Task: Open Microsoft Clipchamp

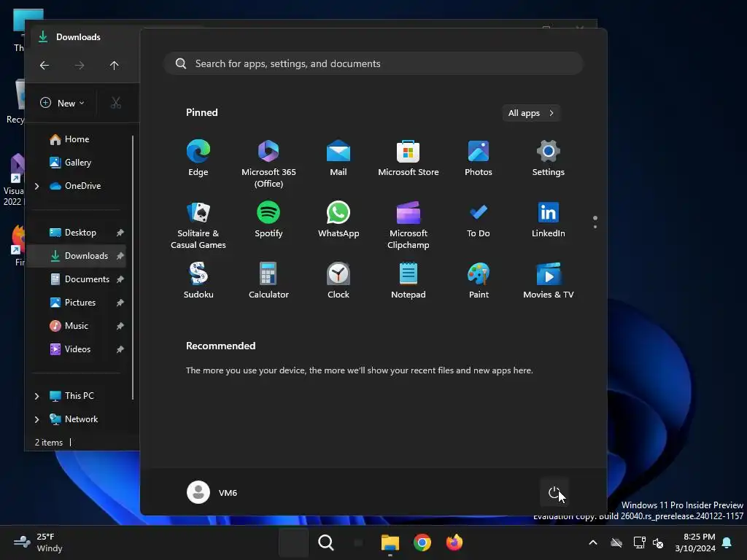Action: [x=409, y=225]
